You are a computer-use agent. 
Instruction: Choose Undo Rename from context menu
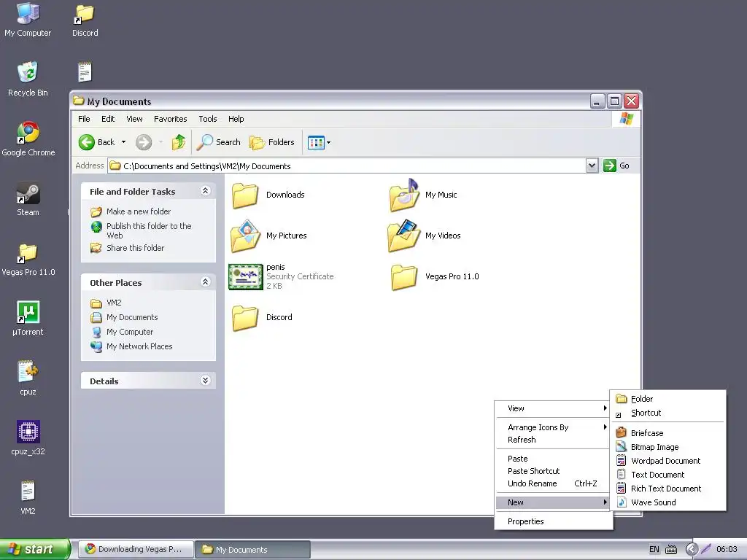[x=554, y=483]
